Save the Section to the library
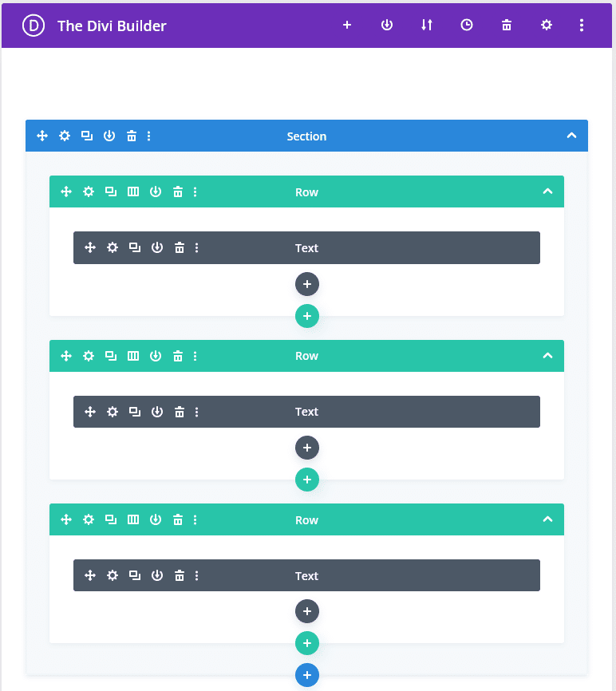The image size is (616, 691). [109, 136]
